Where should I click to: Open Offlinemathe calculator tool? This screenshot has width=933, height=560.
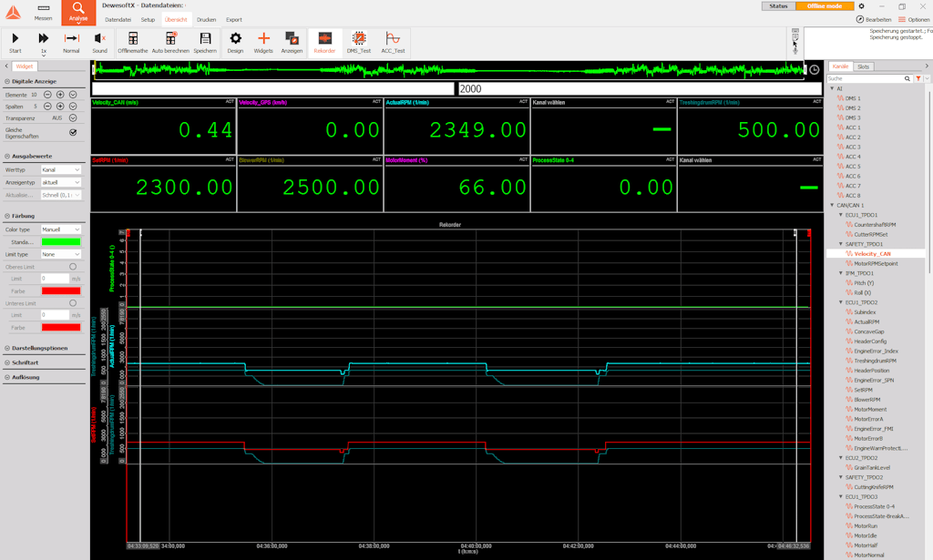(x=133, y=38)
